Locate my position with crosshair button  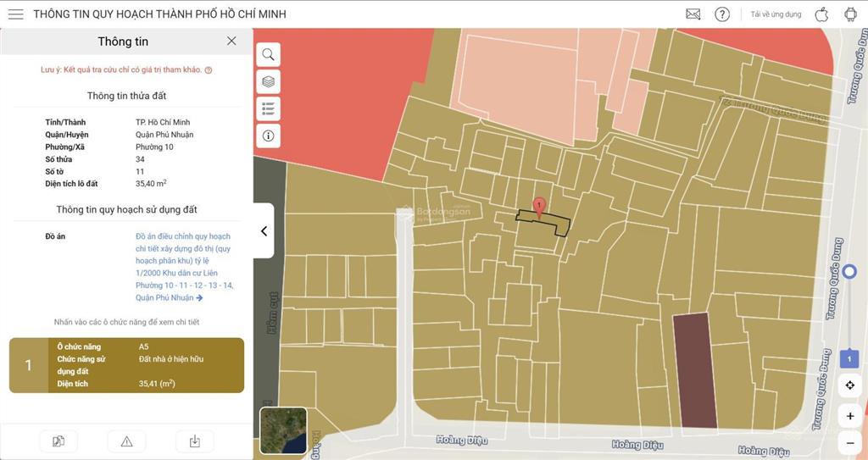(x=849, y=385)
